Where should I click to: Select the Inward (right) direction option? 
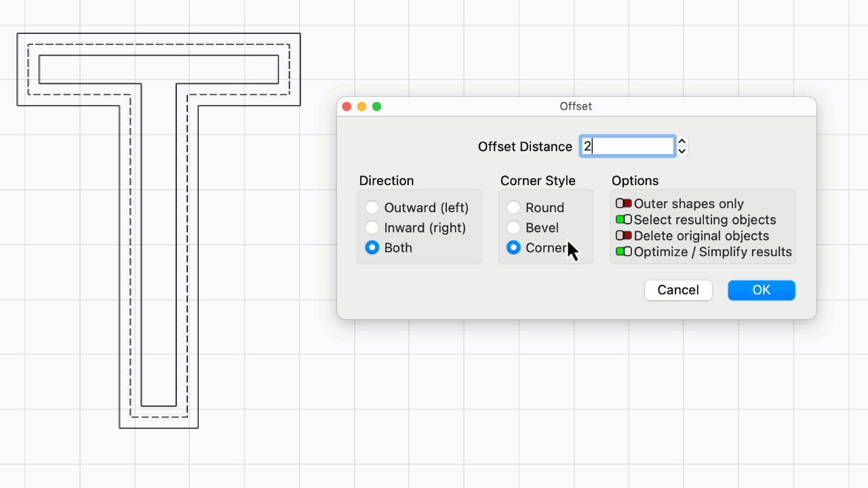[372, 228]
